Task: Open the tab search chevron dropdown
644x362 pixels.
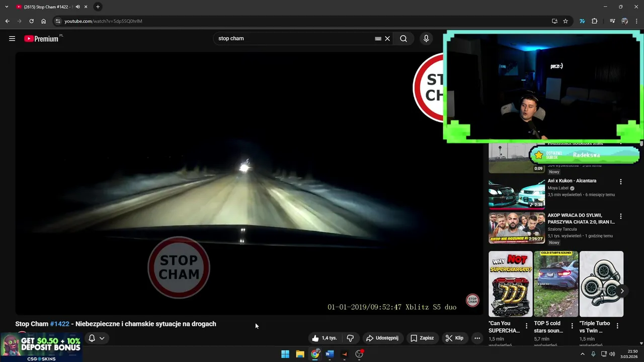Action: point(7,7)
